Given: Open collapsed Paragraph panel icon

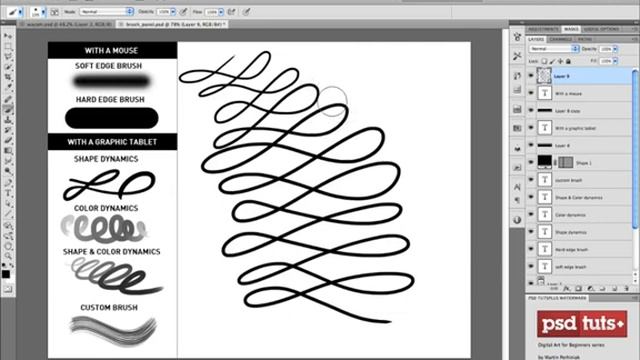Looking at the screenshot, I should coord(517,200).
